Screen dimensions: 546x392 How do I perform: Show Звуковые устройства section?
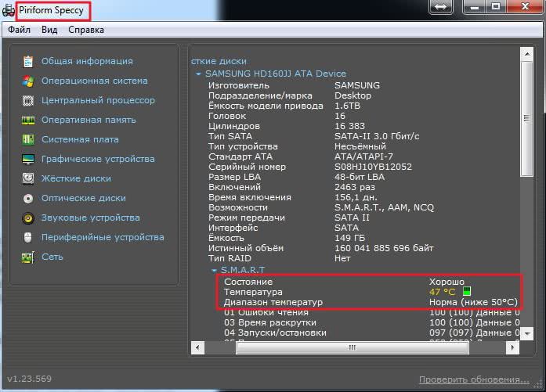coord(91,218)
